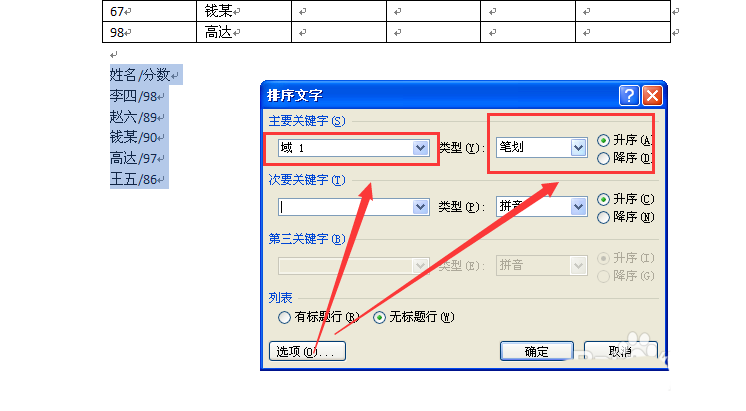Expand the secondary 类型 dropdown showing 拼音
The height and width of the screenshot is (411, 746).
[x=577, y=207]
